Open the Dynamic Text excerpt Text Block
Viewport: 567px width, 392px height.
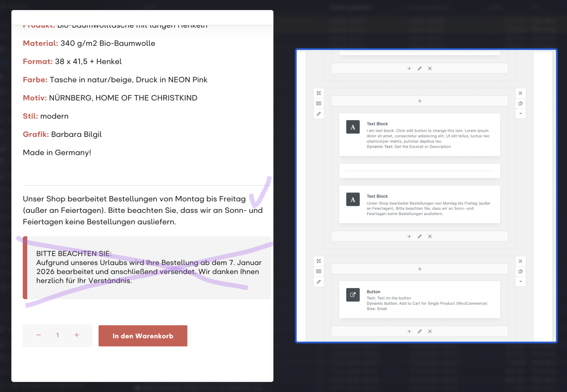point(419,135)
